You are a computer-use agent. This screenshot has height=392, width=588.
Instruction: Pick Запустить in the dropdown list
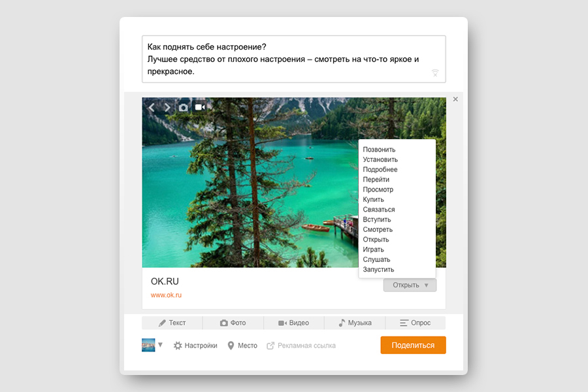378,269
